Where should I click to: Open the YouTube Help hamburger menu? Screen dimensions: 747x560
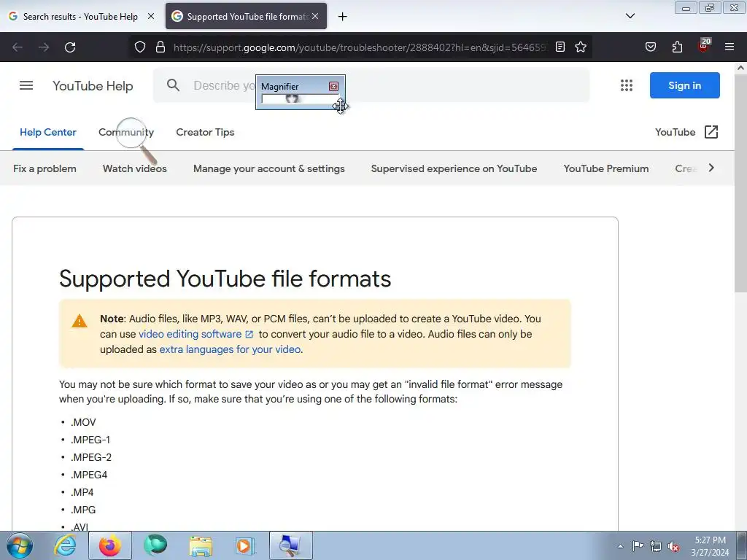(x=26, y=86)
